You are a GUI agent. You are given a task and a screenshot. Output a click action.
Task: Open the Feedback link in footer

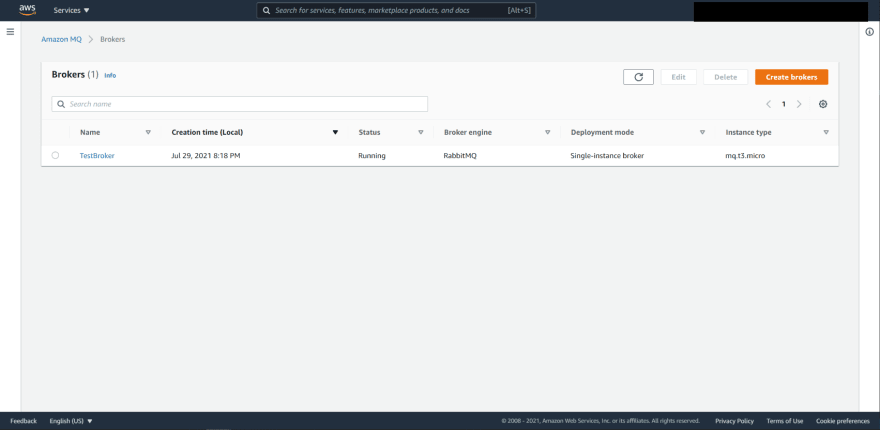pos(23,421)
